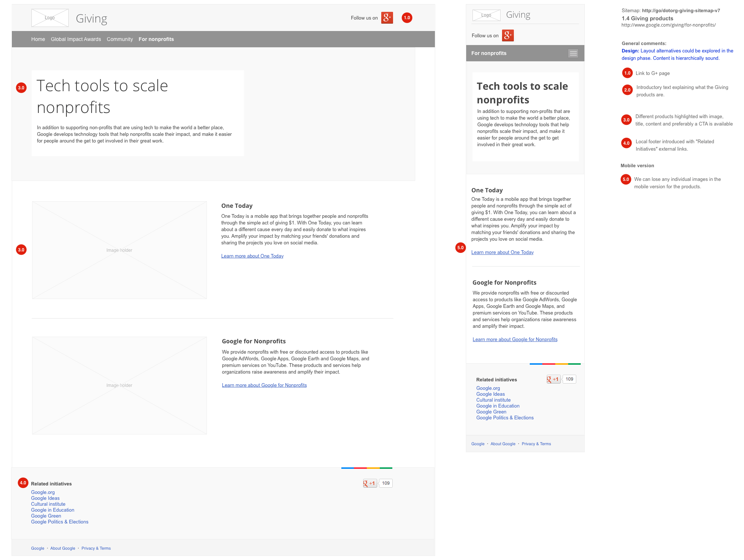This screenshot has height=560, width=744.
Task: Select the Global Impact Awards nav item
Action: pyautogui.click(x=76, y=39)
